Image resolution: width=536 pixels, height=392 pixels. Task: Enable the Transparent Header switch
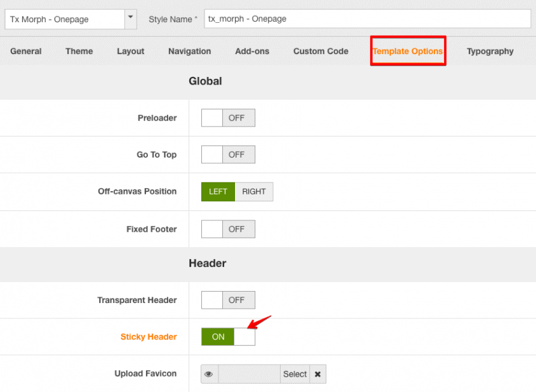pyautogui.click(x=228, y=300)
